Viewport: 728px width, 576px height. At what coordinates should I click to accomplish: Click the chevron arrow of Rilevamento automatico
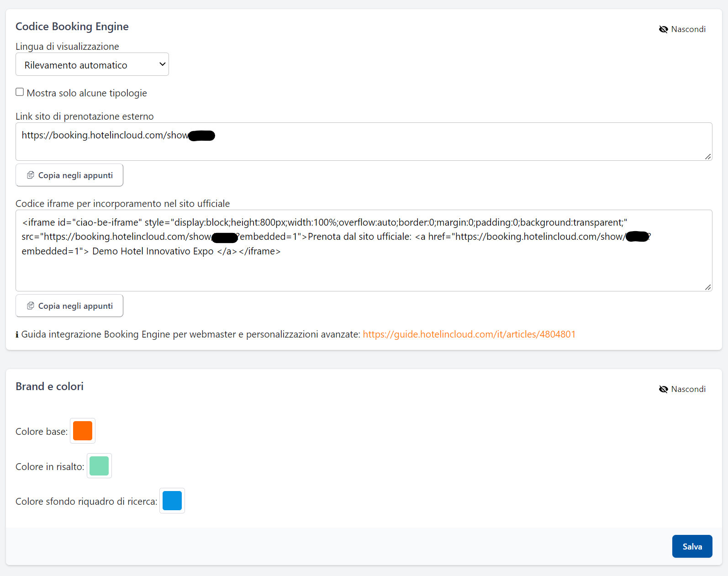[162, 64]
